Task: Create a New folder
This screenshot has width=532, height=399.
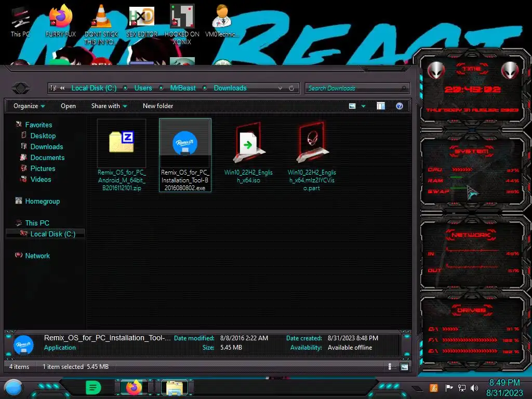Action: (x=158, y=106)
